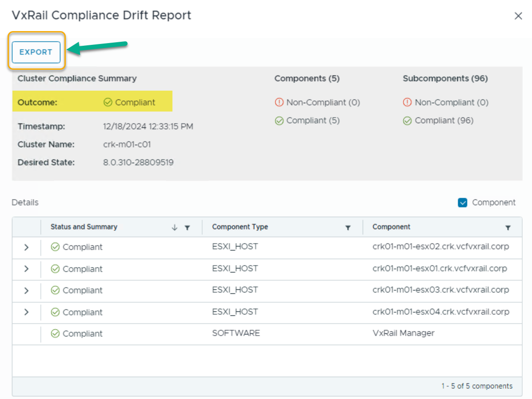This screenshot has height=399, width=532.
Task: Click Components Compliant (5) check icon
Action: pos(279,121)
